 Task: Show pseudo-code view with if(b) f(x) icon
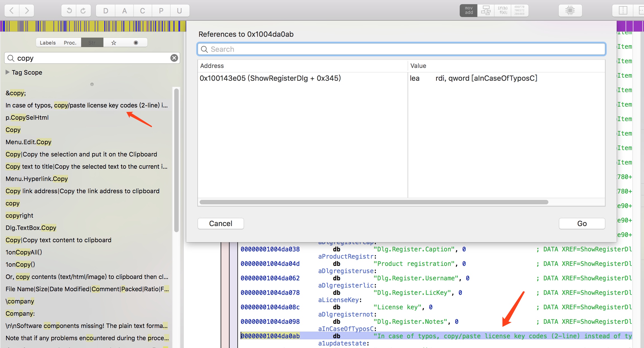coord(503,11)
